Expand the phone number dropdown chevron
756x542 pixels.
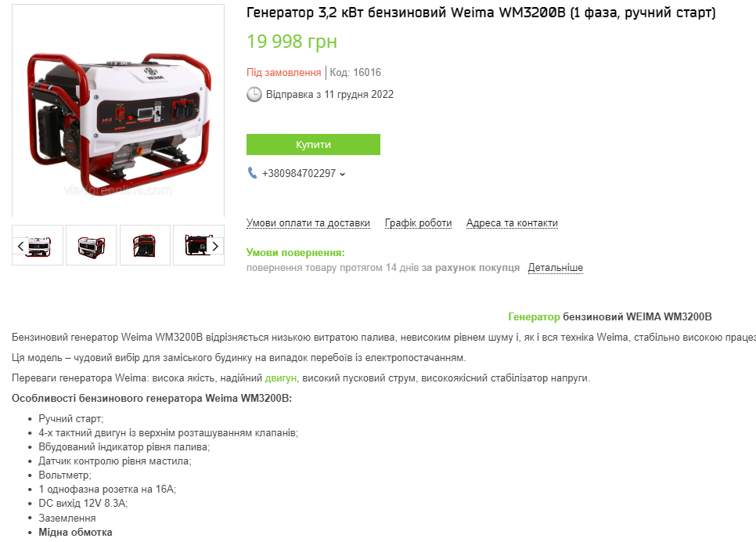coord(342,174)
